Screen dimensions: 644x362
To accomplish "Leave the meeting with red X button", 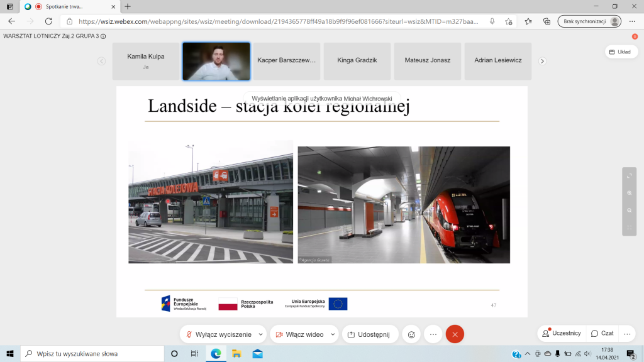I will tap(455, 334).
